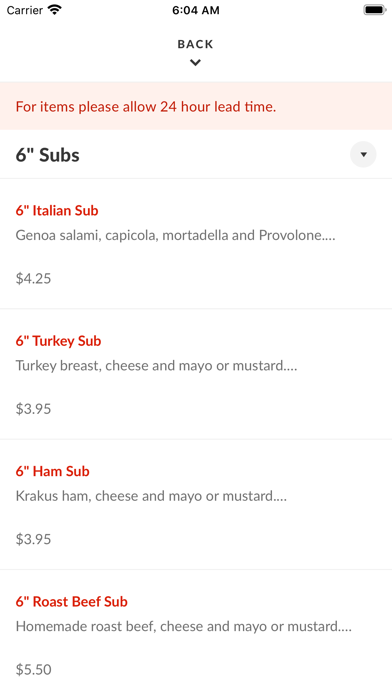Tap the BACK label at top

[x=195, y=44]
